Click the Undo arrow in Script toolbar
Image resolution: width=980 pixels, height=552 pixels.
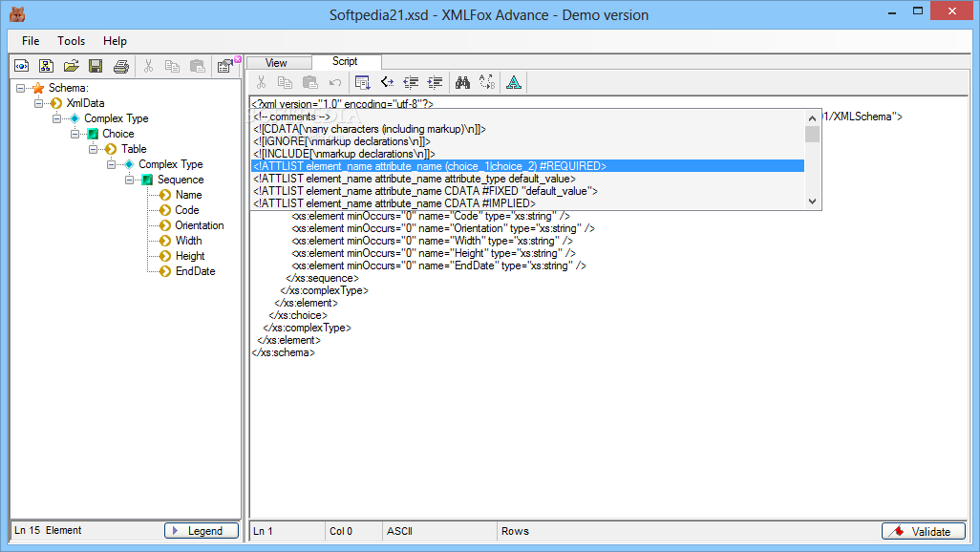(x=335, y=82)
